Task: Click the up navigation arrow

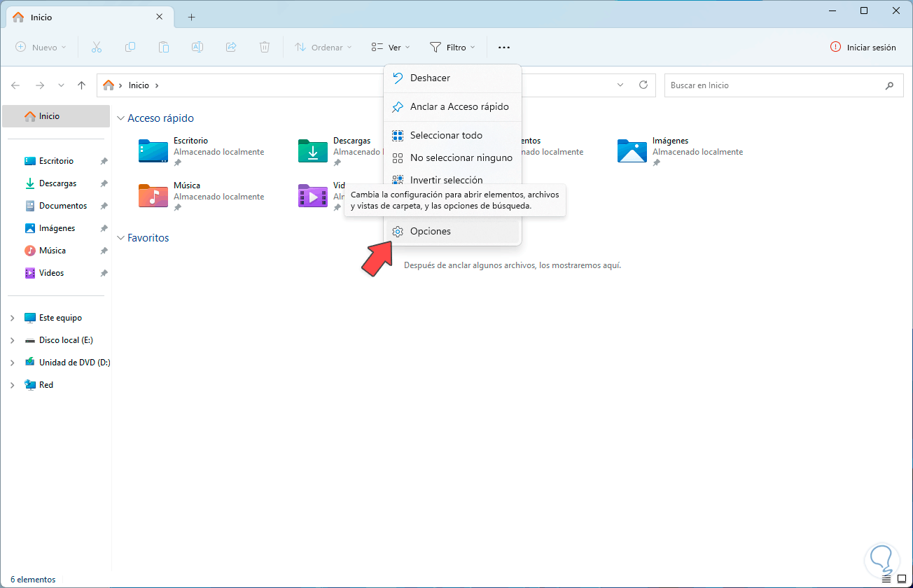Action: point(81,85)
